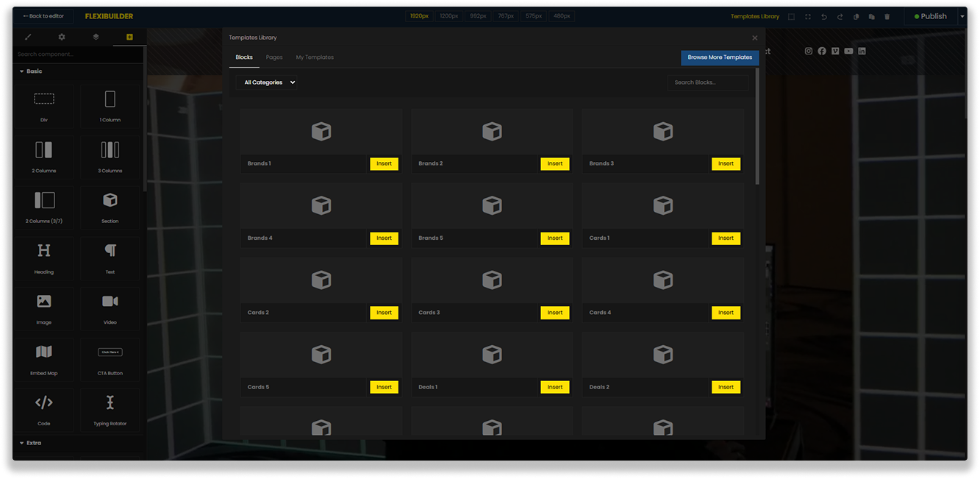Add a Code component
The image size is (980, 479).
tap(44, 409)
